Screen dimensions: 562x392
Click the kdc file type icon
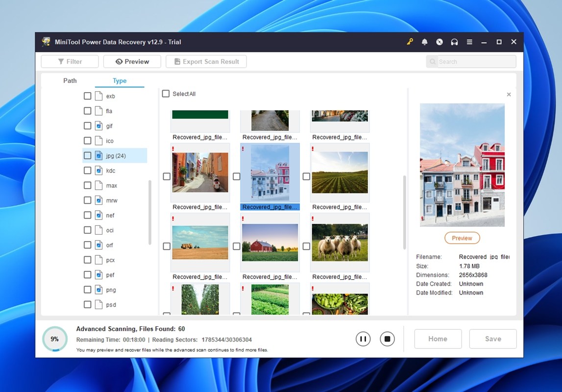point(98,171)
